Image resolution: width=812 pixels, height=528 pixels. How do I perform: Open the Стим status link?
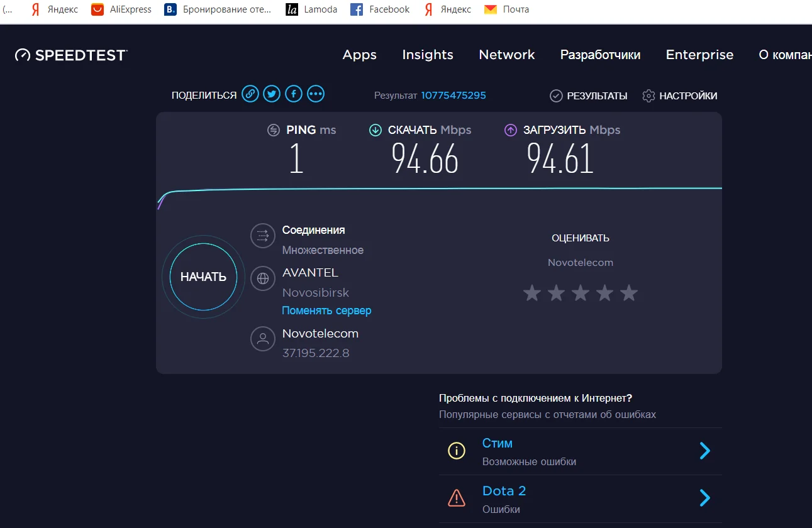coord(498,443)
